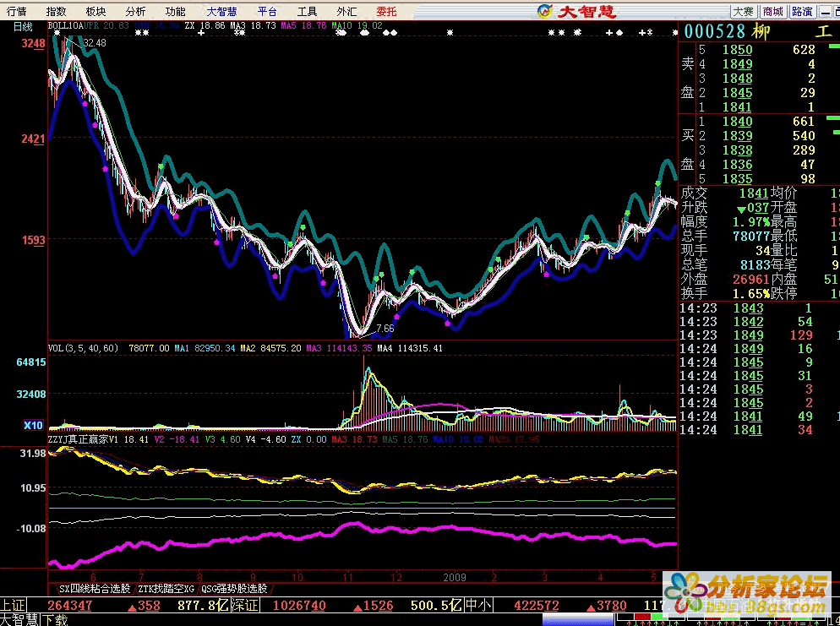840x626 pixels.
Task: Click buy level 5 price 1835
Action: (x=737, y=179)
